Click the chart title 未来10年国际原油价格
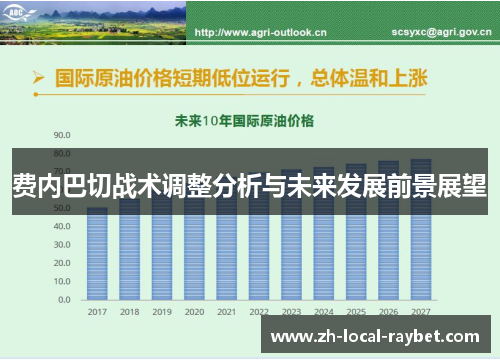The width and height of the screenshot is (500, 362). point(244,121)
